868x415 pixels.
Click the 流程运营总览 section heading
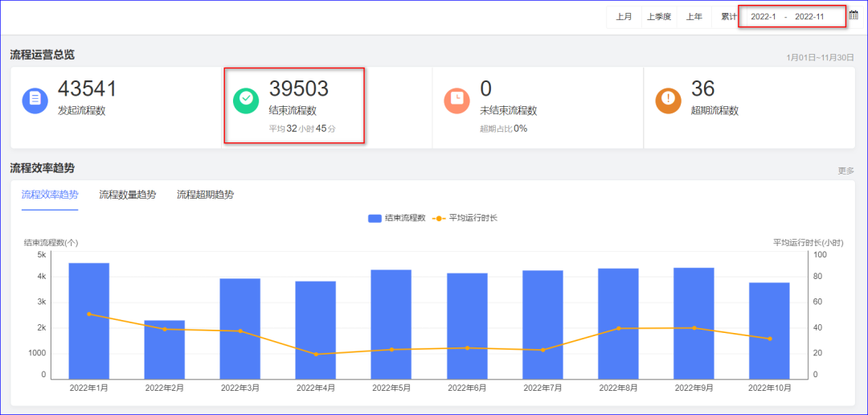[x=42, y=55]
